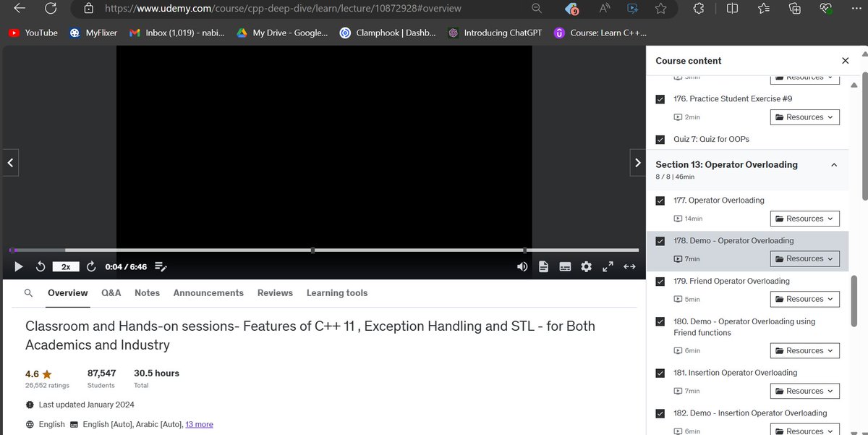Click the Udemy URL address bar
The width and height of the screenshot is (868, 435).
[x=282, y=9]
